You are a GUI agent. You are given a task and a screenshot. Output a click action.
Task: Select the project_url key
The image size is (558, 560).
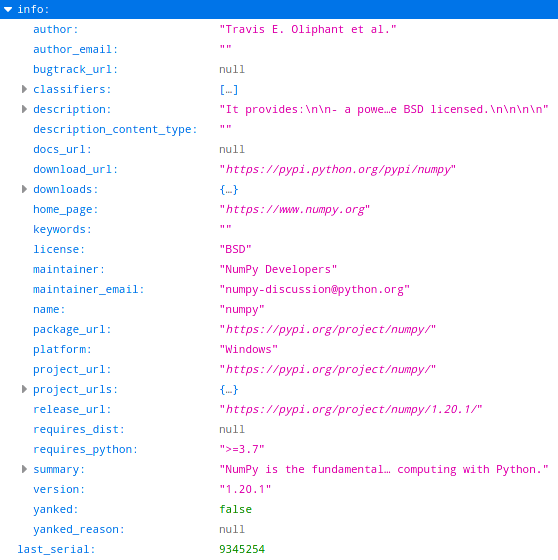point(72,369)
